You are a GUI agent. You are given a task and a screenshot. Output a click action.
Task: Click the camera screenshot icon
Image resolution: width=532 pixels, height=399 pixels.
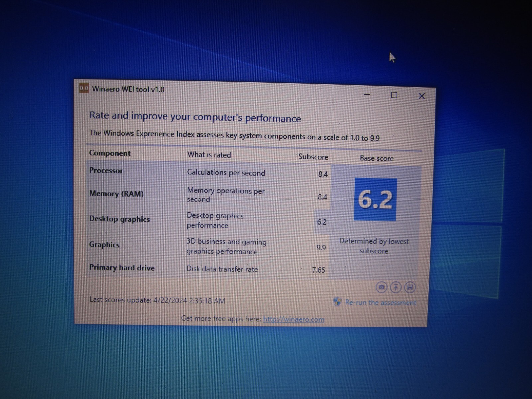click(x=381, y=287)
